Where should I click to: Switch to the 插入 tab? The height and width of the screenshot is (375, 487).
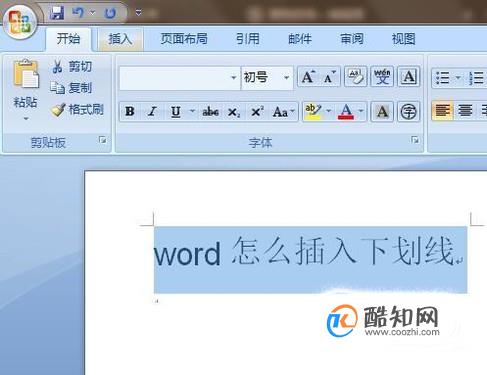click(x=120, y=39)
